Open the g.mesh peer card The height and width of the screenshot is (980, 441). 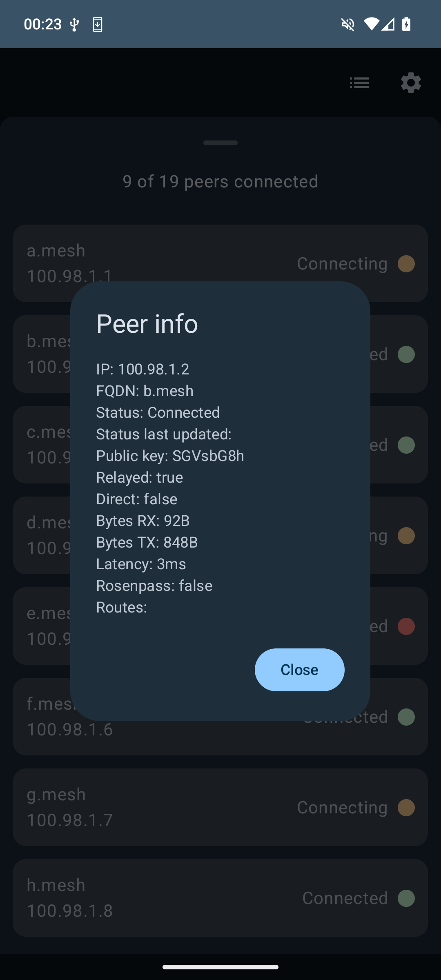(163, 807)
